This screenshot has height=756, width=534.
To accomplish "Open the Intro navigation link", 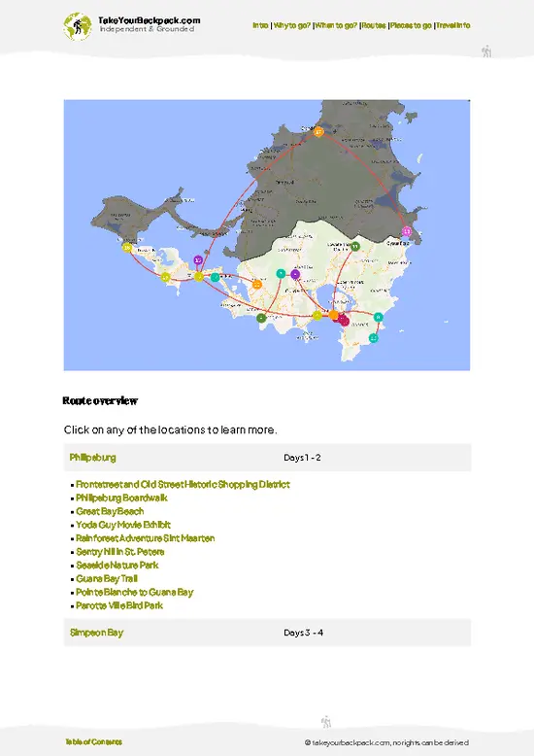I will coord(260,25).
